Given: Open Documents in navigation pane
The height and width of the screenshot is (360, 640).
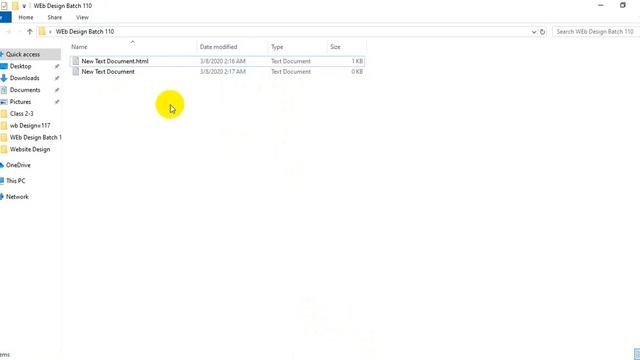Looking at the screenshot, I should (25, 90).
